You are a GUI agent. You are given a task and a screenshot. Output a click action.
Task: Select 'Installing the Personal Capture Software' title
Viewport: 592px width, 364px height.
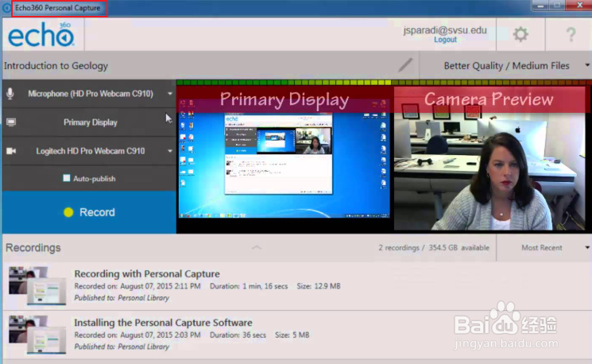[x=163, y=323]
